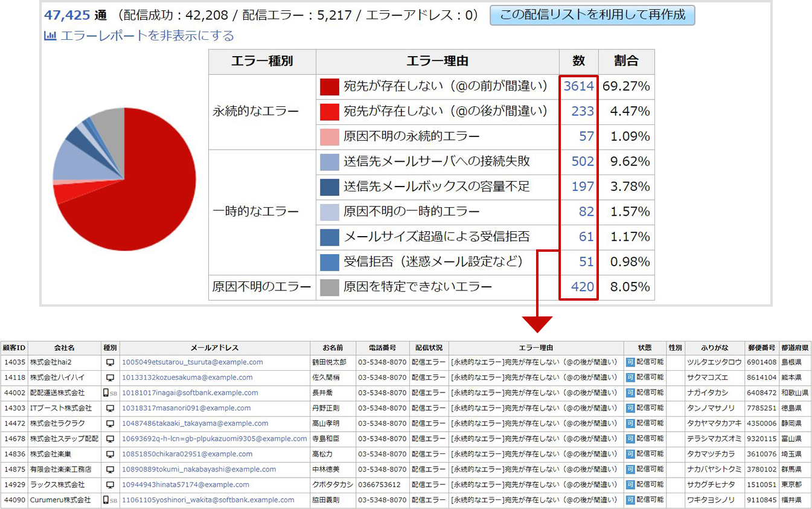Click the ふりがな column header

click(714, 348)
